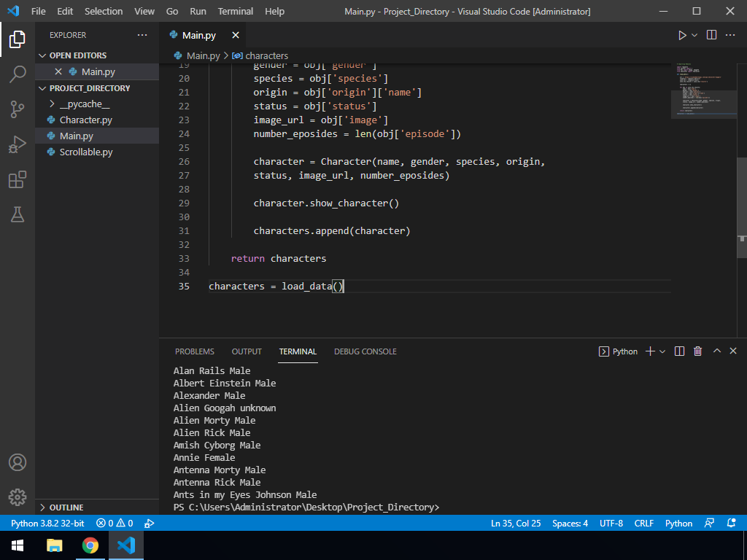Viewport: 747px width, 560px height.
Task: Open Google Chrome from the taskbar
Action: [90, 545]
